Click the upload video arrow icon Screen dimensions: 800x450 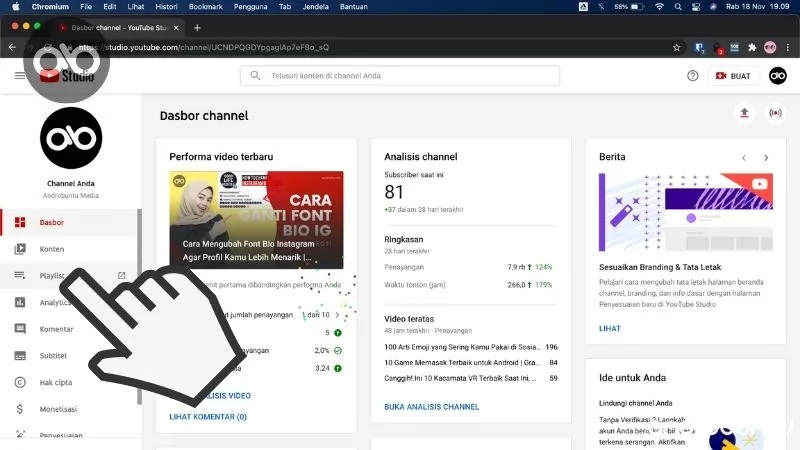744,113
